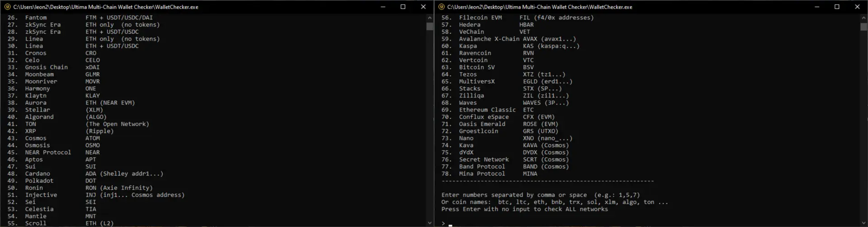
Task: Click scroll-down arrow in right window scrollbar
Action: pyautogui.click(x=863, y=222)
